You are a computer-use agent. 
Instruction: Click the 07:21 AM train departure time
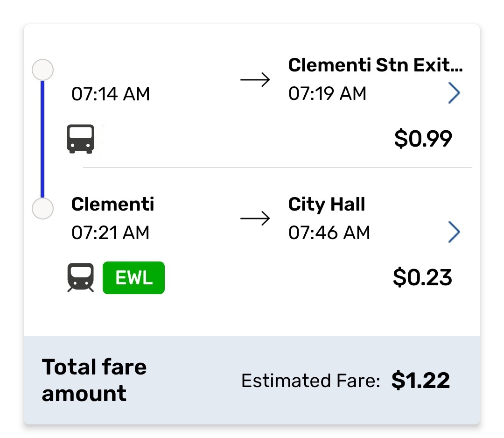pos(111,233)
